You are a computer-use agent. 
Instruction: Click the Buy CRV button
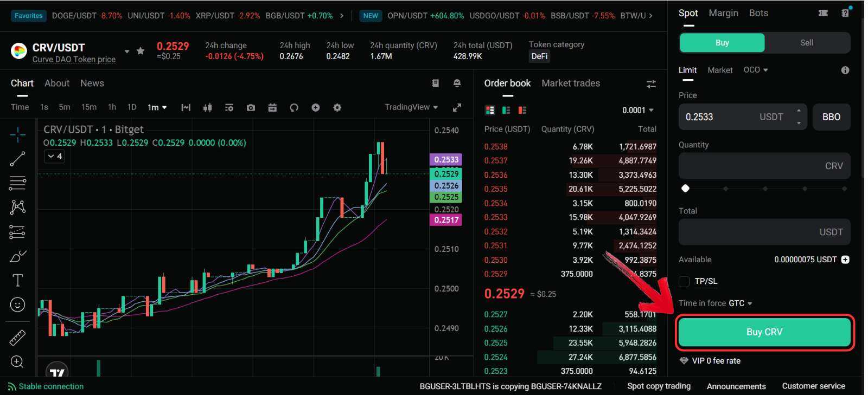pos(764,332)
